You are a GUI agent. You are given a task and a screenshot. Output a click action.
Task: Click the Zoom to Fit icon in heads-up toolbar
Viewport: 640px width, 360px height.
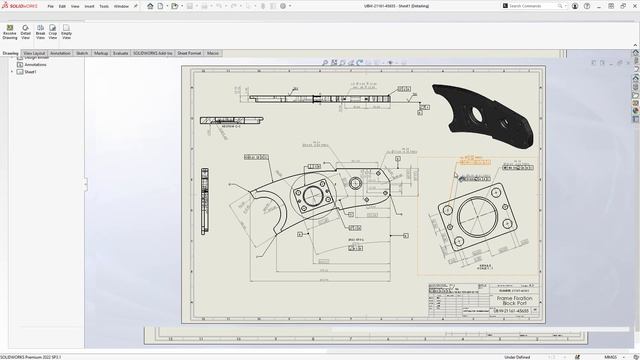(325, 63)
